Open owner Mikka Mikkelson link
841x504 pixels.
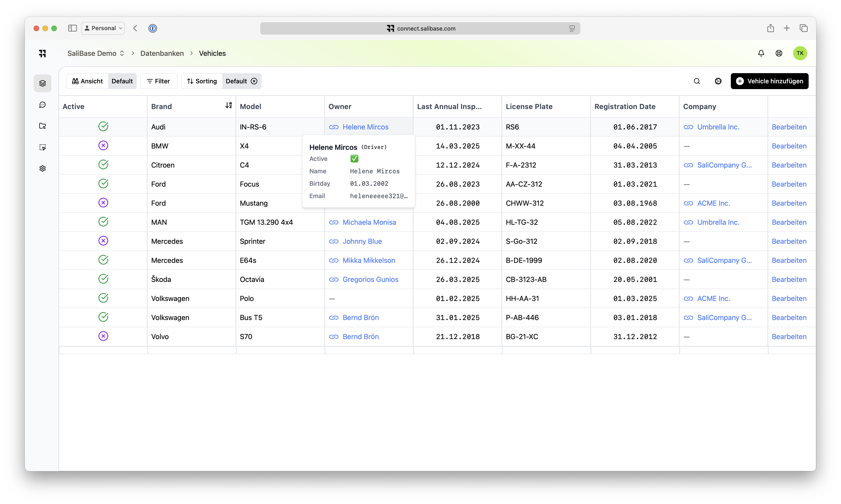click(x=369, y=260)
